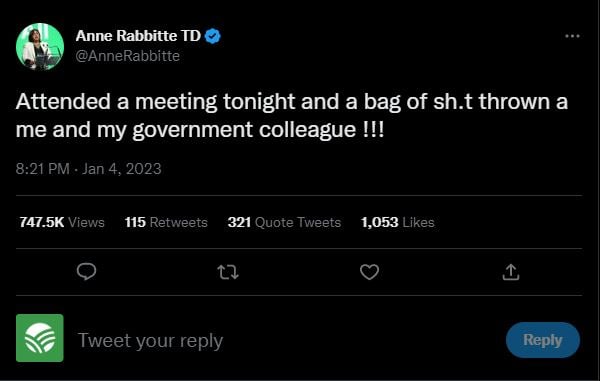This screenshot has height=381, width=600.
Task: Open the three-dot more options menu
Action: tap(572, 36)
